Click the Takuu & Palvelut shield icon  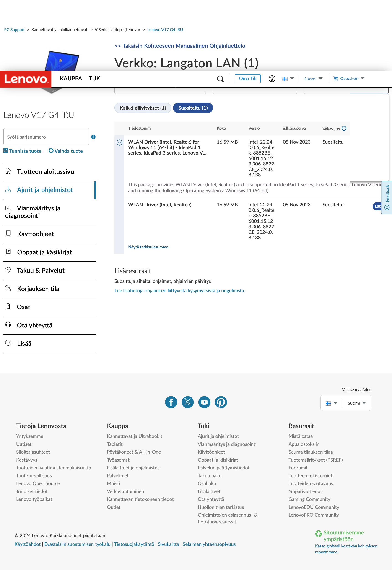tap(8, 270)
